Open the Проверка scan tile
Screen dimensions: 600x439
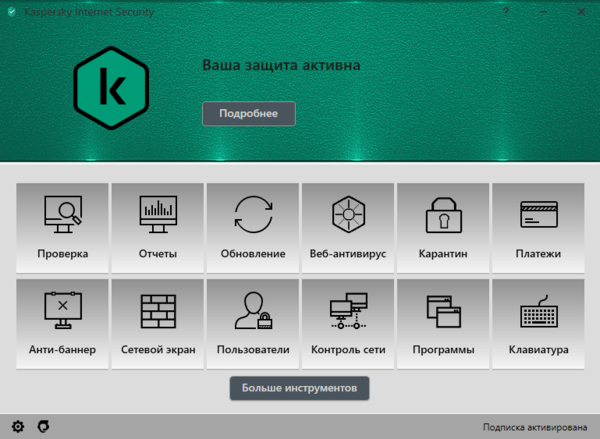coord(62,228)
